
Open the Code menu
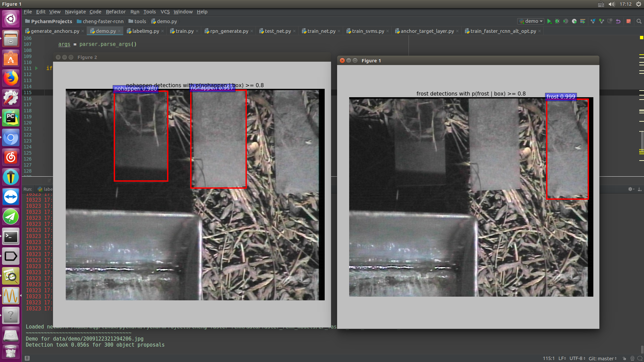[x=95, y=12]
